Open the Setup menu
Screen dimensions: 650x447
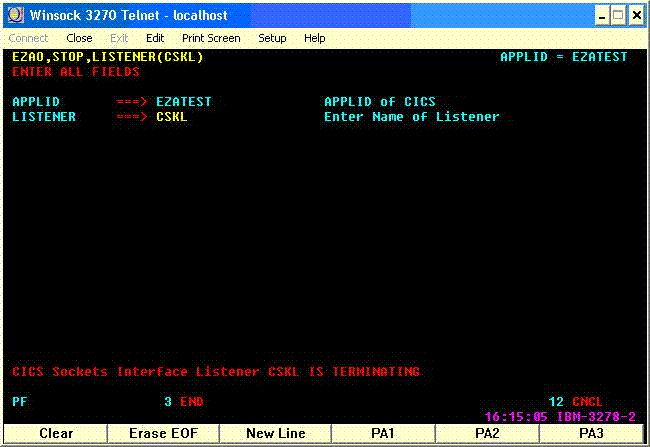272,38
